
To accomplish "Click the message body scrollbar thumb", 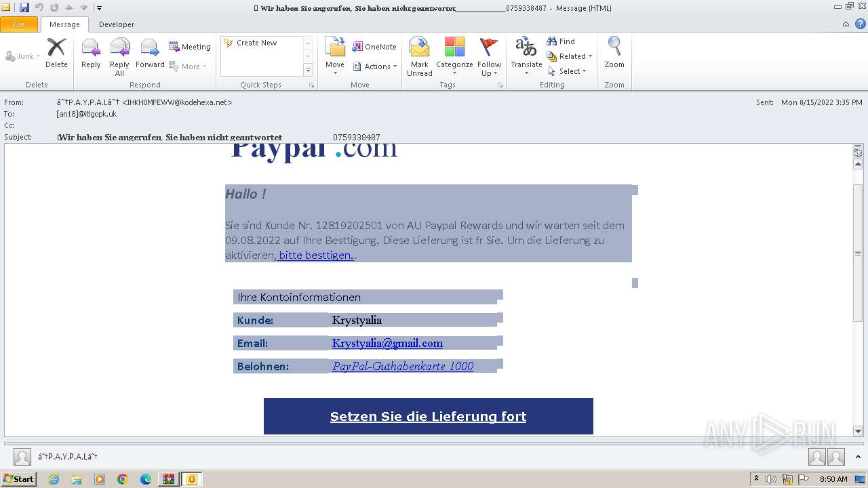I will click(x=858, y=252).
